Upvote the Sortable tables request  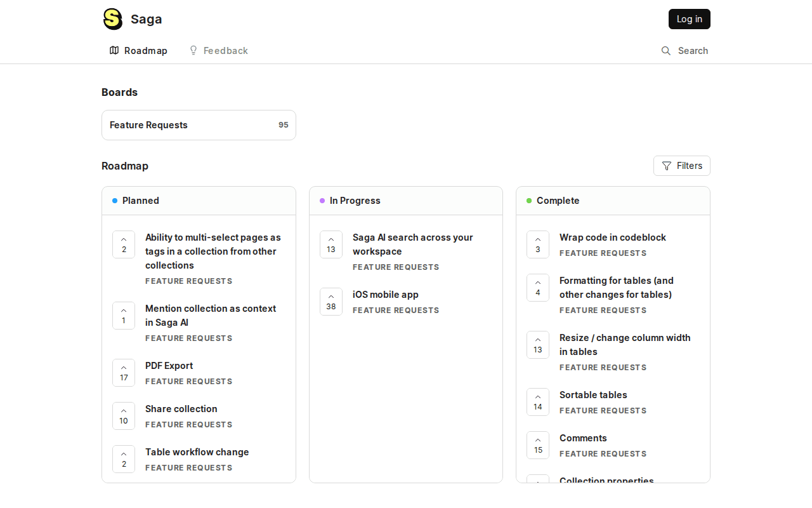point(538,402)
